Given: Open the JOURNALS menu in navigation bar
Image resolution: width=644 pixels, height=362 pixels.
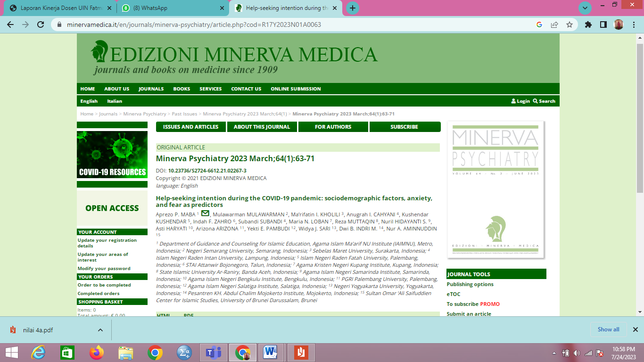Looking at the screenshot, I should (x=151, y=89).
